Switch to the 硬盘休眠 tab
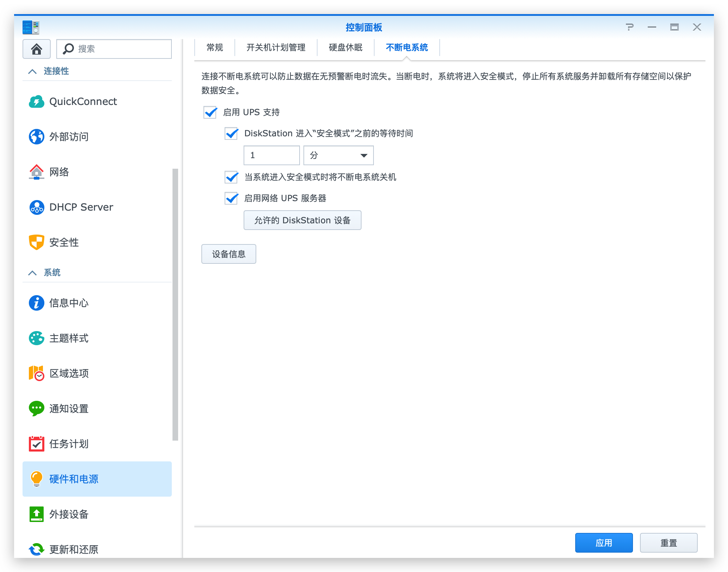The image size is (728, 572). click(345, 48)
